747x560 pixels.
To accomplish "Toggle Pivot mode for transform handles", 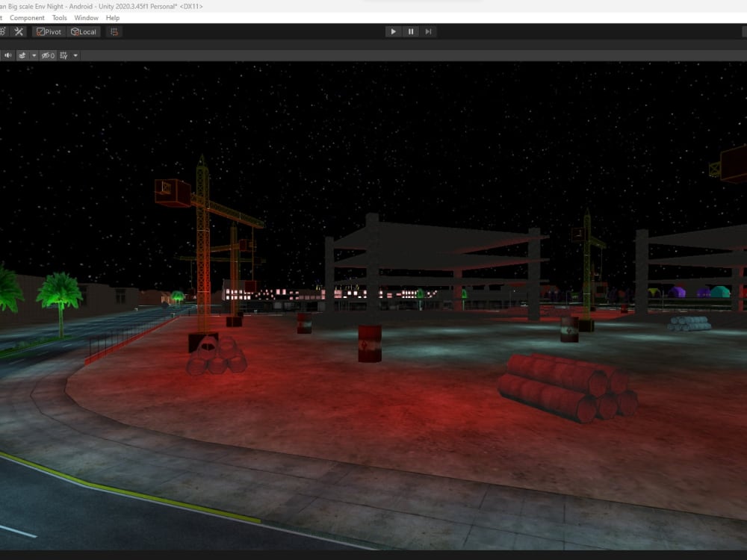I will tap(49, 31).
